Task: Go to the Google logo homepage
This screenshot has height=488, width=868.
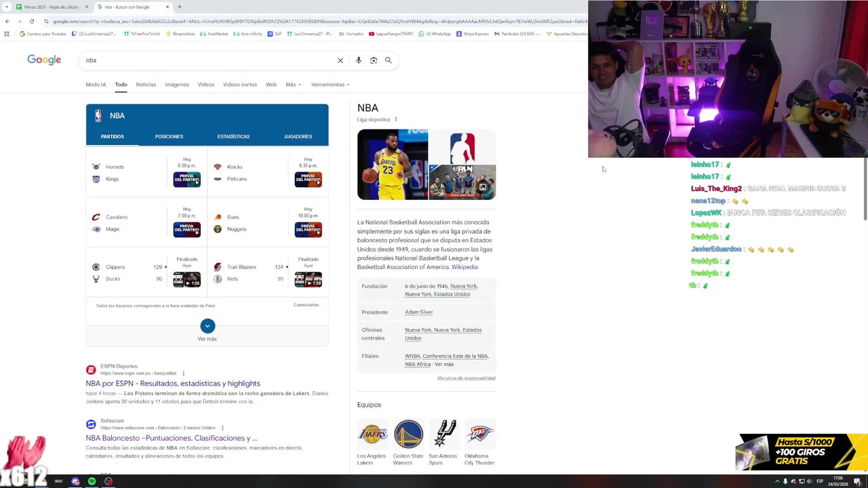Action: (44, 60)
